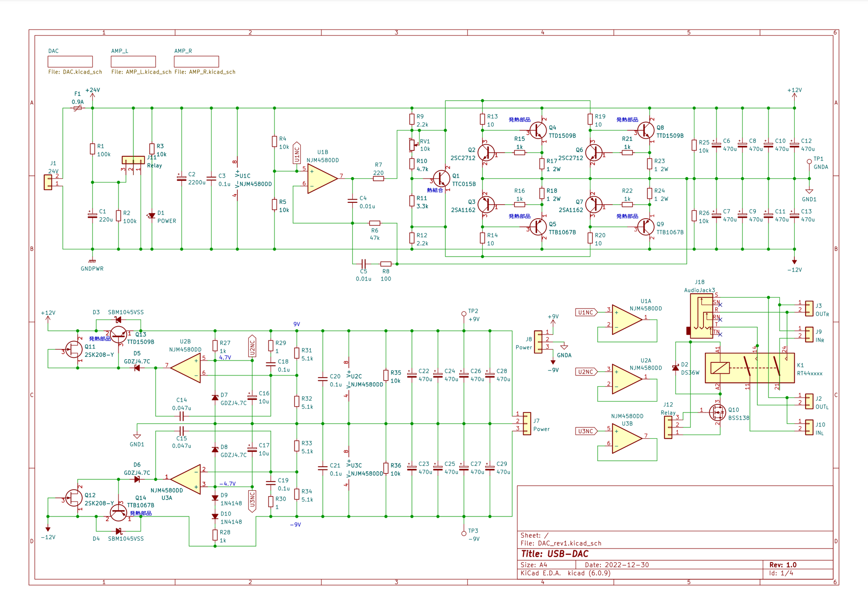Click the 'Title: USB-DAC' text
The width and height of the screenshot is (868, 614).
pos(555,554)
